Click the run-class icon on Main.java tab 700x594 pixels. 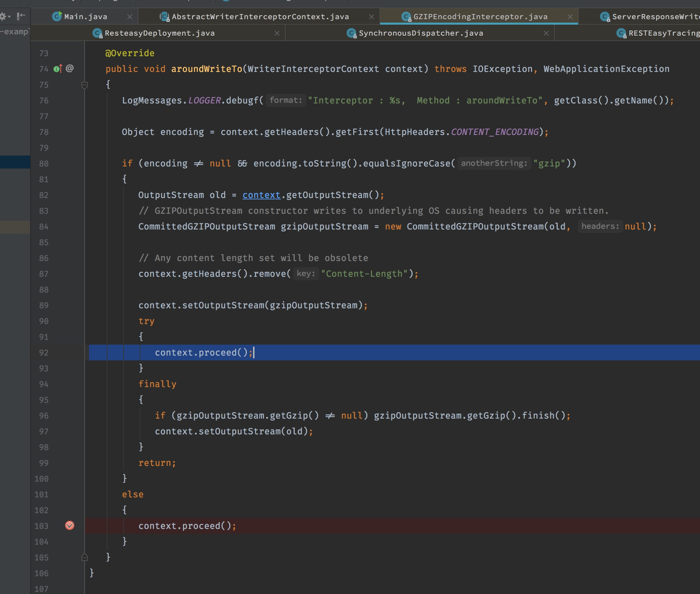pos(57,16)
